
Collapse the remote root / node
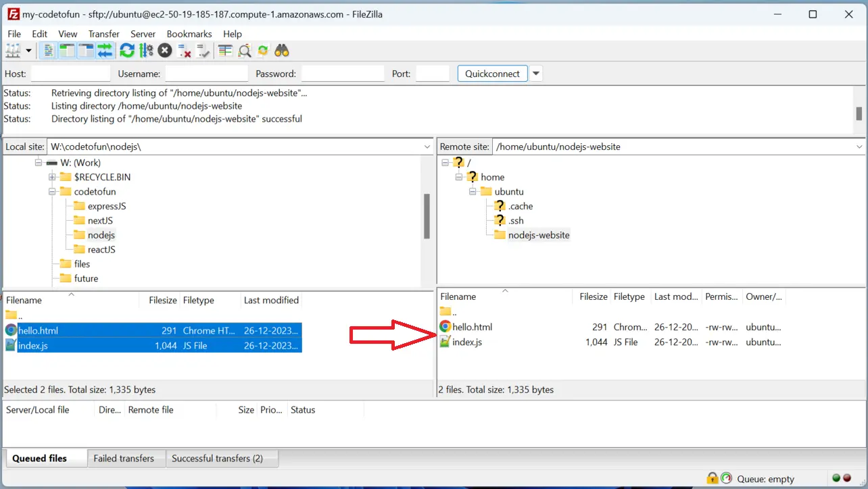pyautogui.click(x=445, y=163)
